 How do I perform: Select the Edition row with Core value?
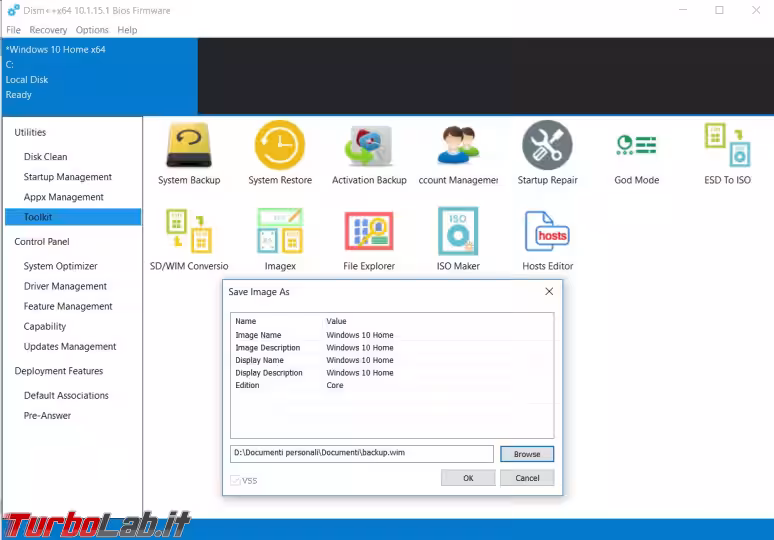pyautogui.click(x=392, y=386)
